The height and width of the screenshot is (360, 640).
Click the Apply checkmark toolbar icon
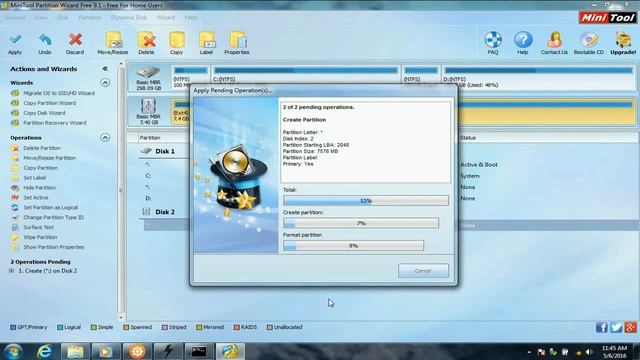15,44
